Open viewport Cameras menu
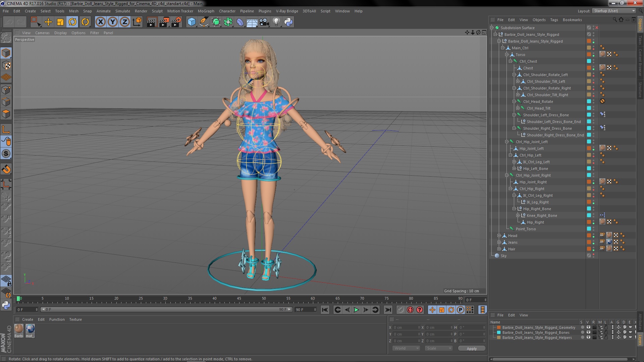 (x=42, y=33)
